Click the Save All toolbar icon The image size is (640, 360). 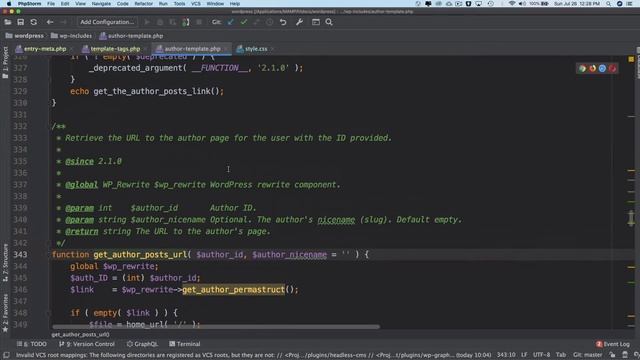20,22
